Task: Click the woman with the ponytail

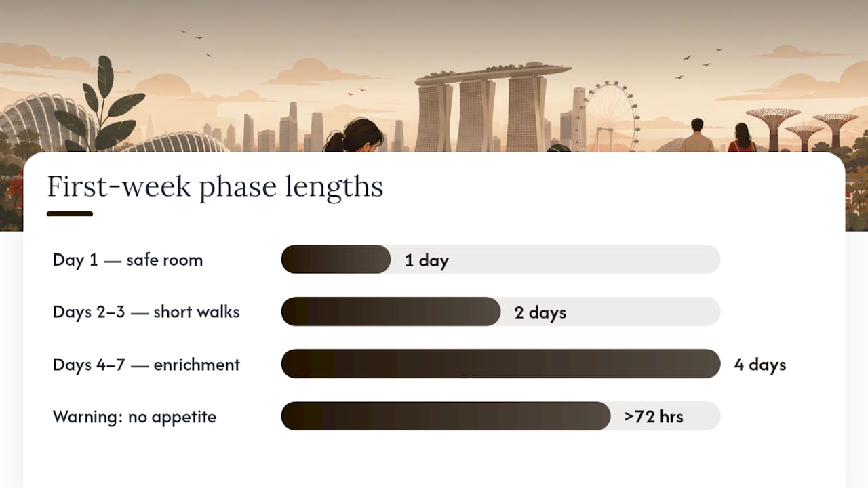Action: (353, 136)
